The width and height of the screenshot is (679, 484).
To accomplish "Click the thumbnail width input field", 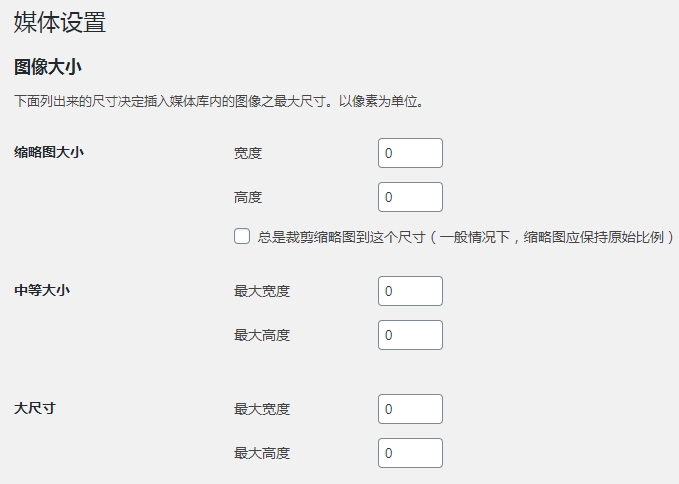I will (410, 153).
